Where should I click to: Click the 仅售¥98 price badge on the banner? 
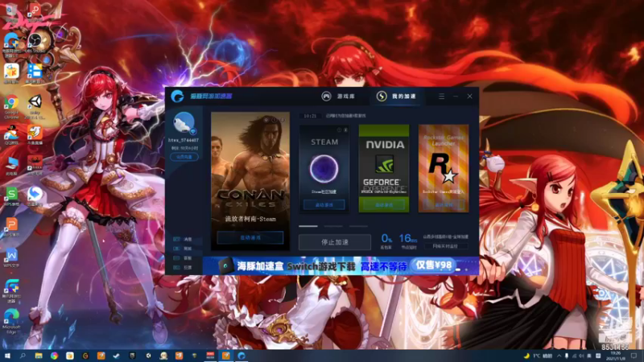tap(433, 265)
